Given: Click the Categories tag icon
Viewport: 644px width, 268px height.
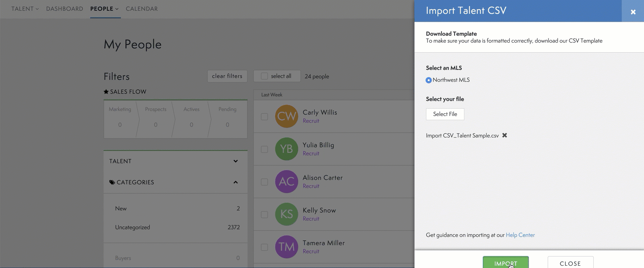Looking at the screenshot, I should [112, 182].
